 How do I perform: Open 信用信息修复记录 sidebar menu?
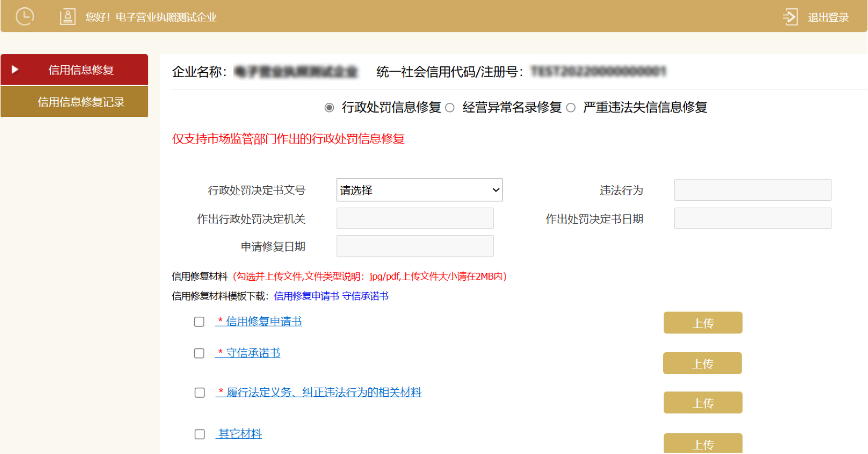tap(80, 102)
